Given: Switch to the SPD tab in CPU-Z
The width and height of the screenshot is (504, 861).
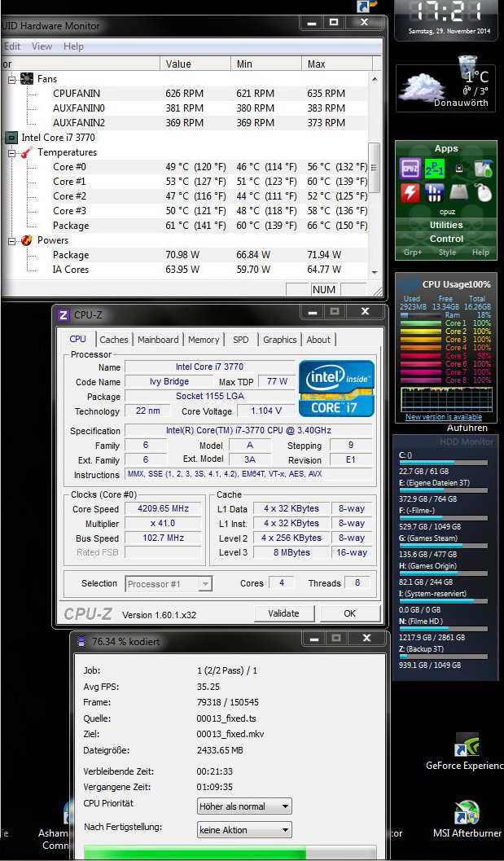Looking at the screenshot, I should click(x=240, y=340).
